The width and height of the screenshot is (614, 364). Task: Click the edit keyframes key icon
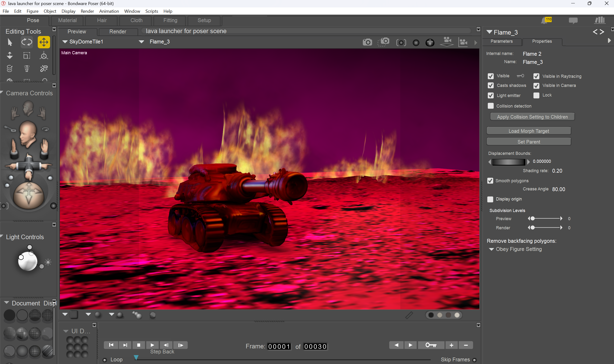(x=431, y=345)
